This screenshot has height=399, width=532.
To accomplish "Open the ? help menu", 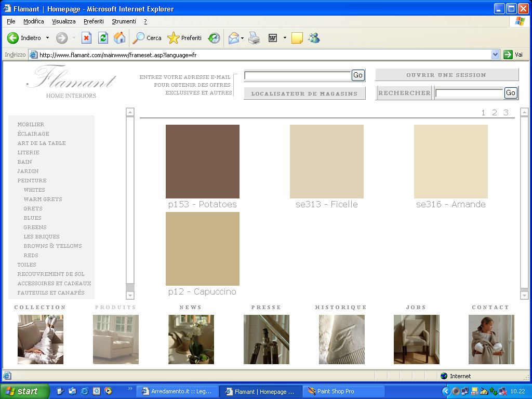I will [145, 21].
